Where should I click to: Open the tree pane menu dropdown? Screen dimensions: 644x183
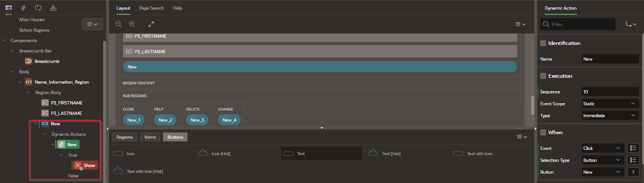93,24
